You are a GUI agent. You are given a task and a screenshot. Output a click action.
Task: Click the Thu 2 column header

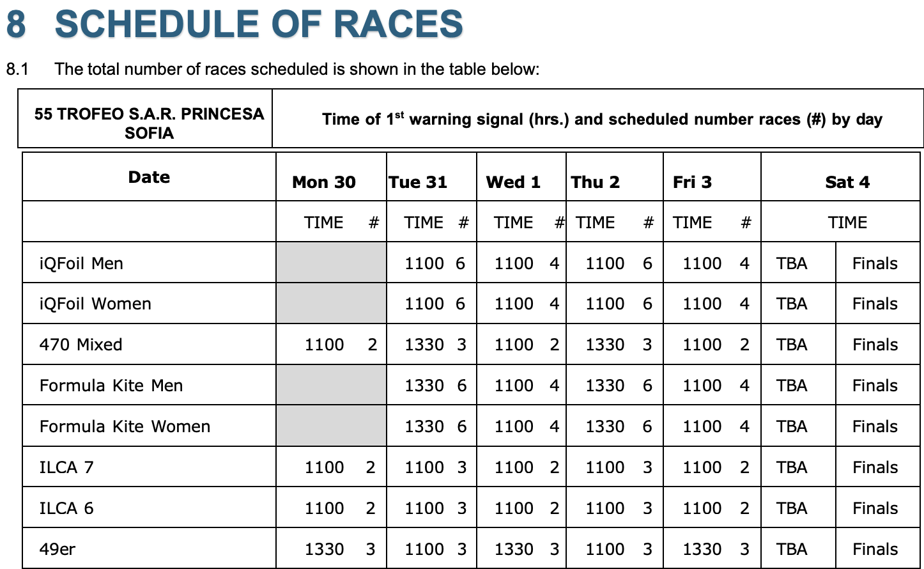point(595,182)
